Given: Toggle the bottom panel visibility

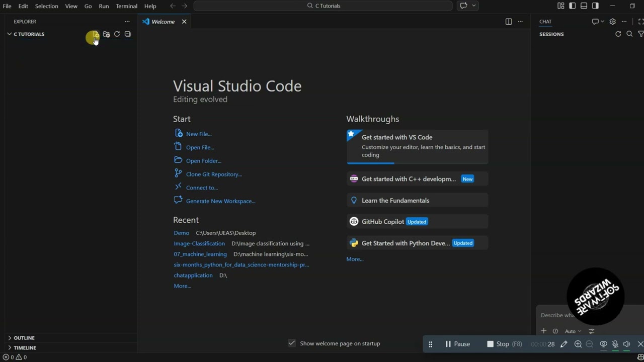Looking at the screenshot, I should [x=584, y=6].
